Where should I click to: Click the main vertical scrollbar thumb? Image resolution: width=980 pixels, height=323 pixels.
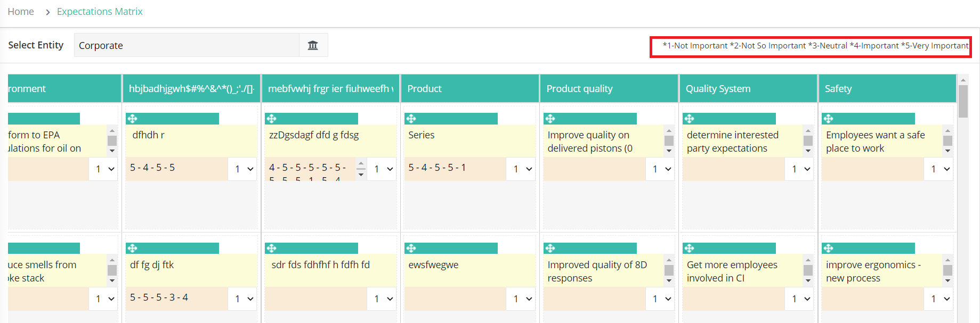click(x=963, y=101)
